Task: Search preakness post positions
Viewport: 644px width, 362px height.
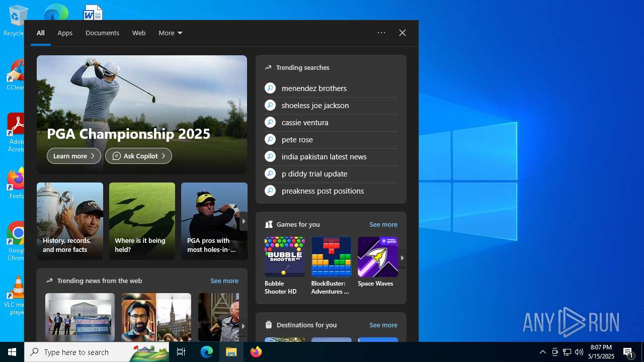Action: (x=323, y=191)
